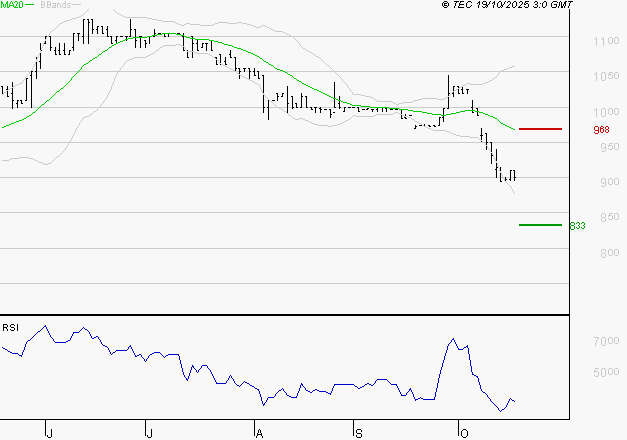Click the TEC 19/10/2025 timestamp text

(507, 5)
